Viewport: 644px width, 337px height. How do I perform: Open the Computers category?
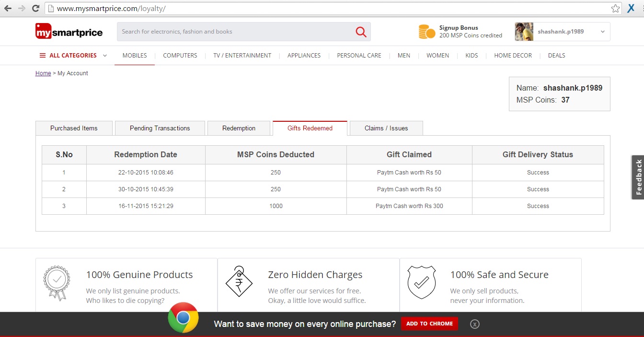pos(180,56)
